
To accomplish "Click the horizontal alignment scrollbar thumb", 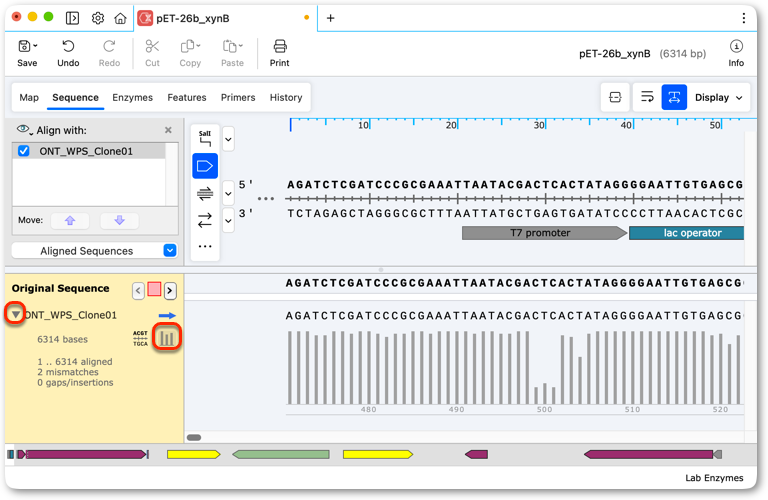I will (194, 437).
